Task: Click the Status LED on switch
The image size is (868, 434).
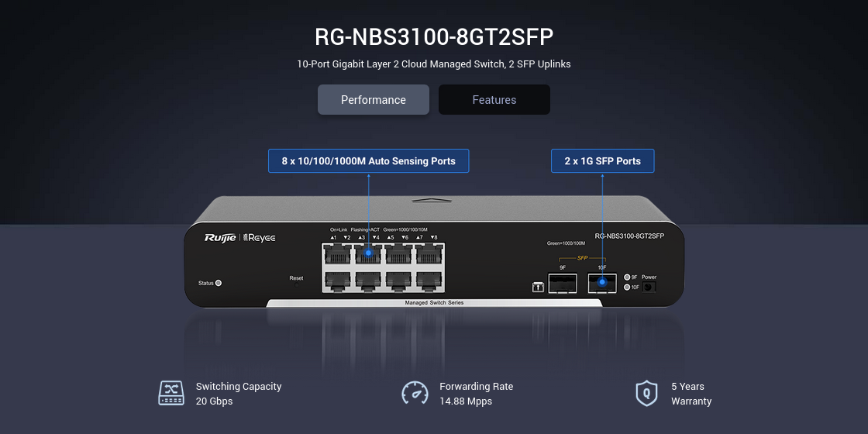Action: tap(218, 283)
